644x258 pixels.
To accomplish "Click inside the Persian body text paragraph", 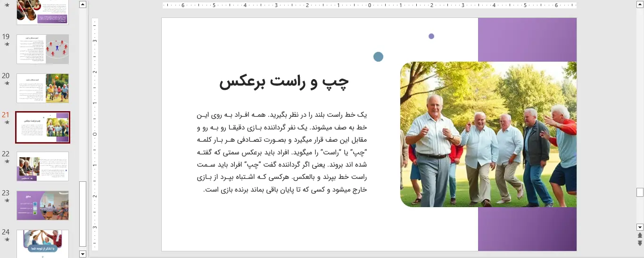I will [281, 152].
